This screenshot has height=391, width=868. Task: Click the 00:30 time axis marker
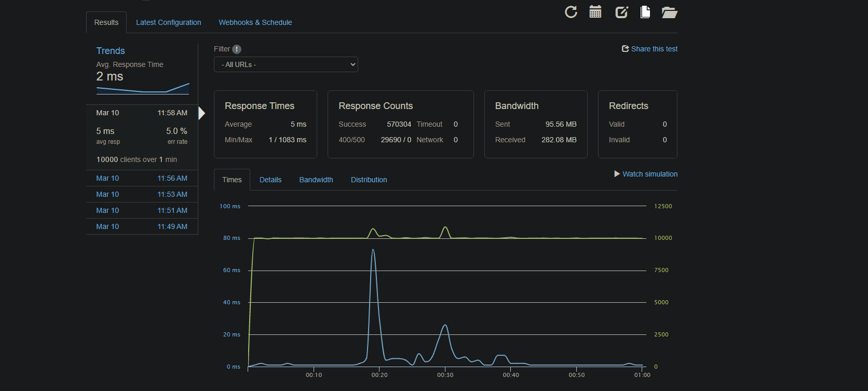(x=445, y=375)
